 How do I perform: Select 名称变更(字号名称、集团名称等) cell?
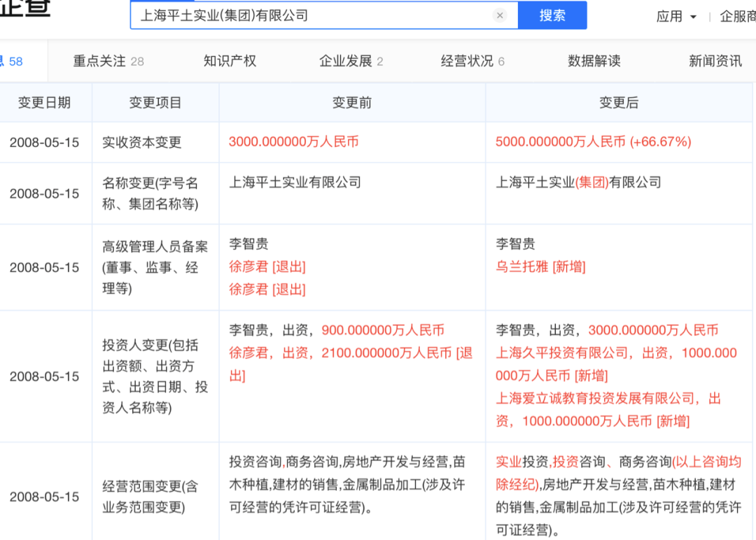coord(155,194)
